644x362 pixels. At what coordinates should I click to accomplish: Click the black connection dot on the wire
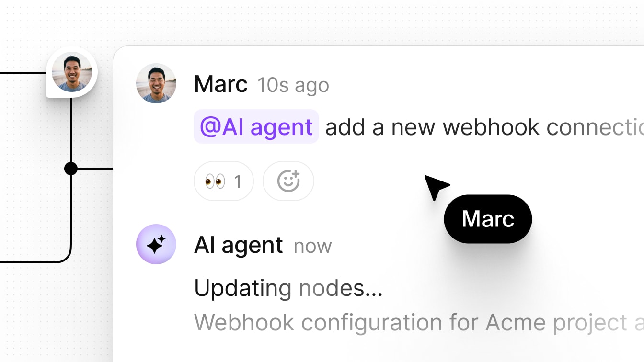(x=71, y=168)
